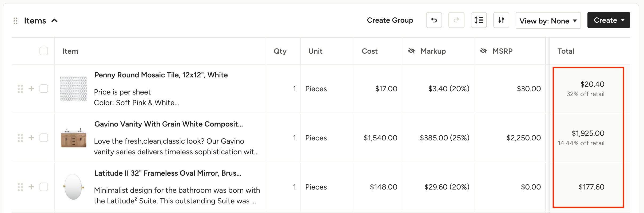Check the select-all checkbox in header

[44, 51]
